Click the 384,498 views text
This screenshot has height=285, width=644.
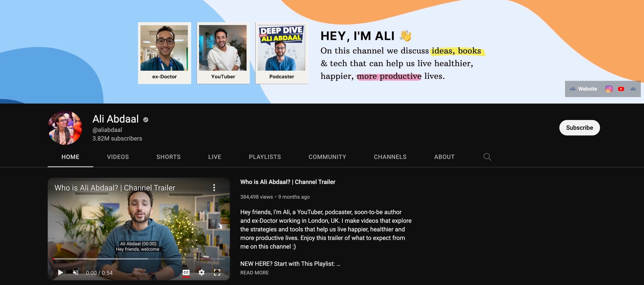(x=256, y=197)
